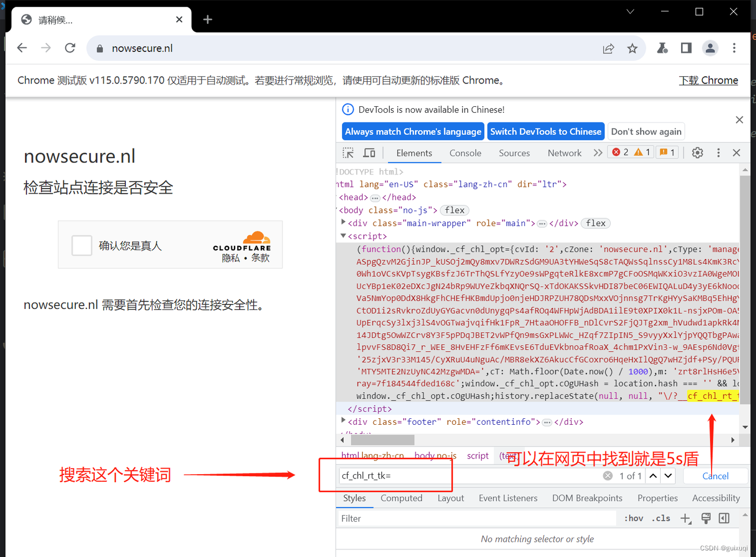756x557 pixels.
Task: Expand the footer div node
Action: pos(343,420)
